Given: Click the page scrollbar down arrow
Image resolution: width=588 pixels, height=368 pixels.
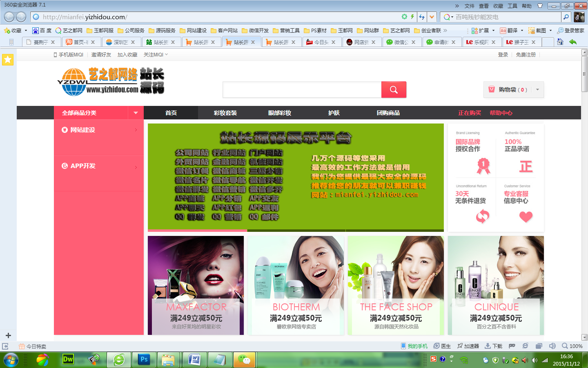Looking at the screenshot, I should 584,337.
